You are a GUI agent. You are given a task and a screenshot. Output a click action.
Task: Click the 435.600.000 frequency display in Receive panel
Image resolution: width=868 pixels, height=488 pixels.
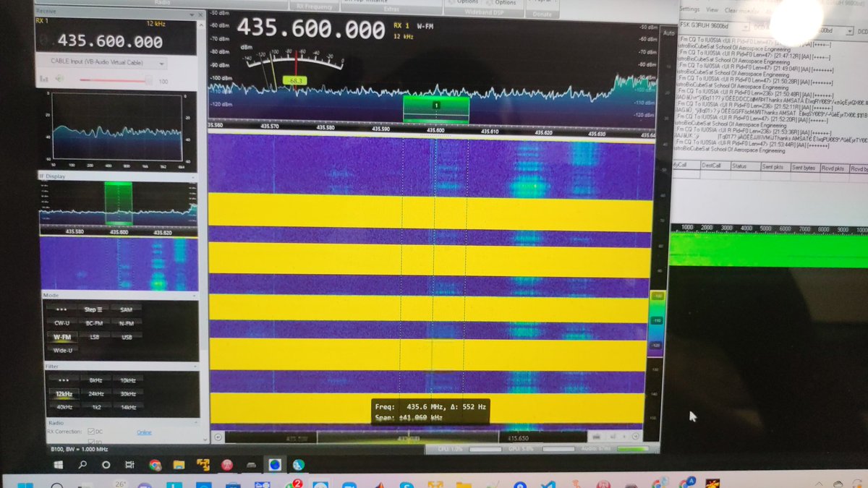[110, 42]
